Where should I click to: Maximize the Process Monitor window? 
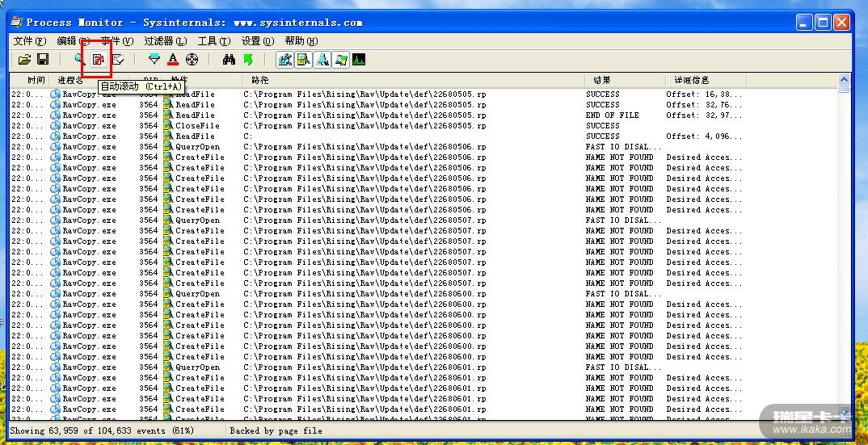pos(824,23)
